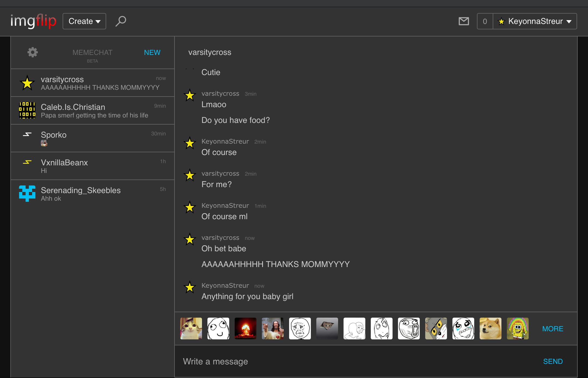
Task: Send the Doge meme
Action: coord(491,329)
